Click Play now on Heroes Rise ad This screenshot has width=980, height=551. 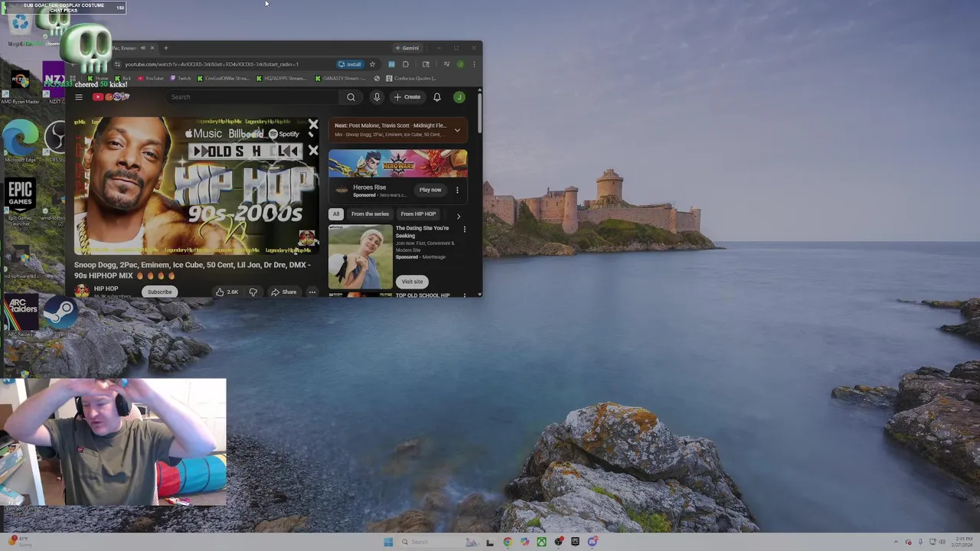430,190
